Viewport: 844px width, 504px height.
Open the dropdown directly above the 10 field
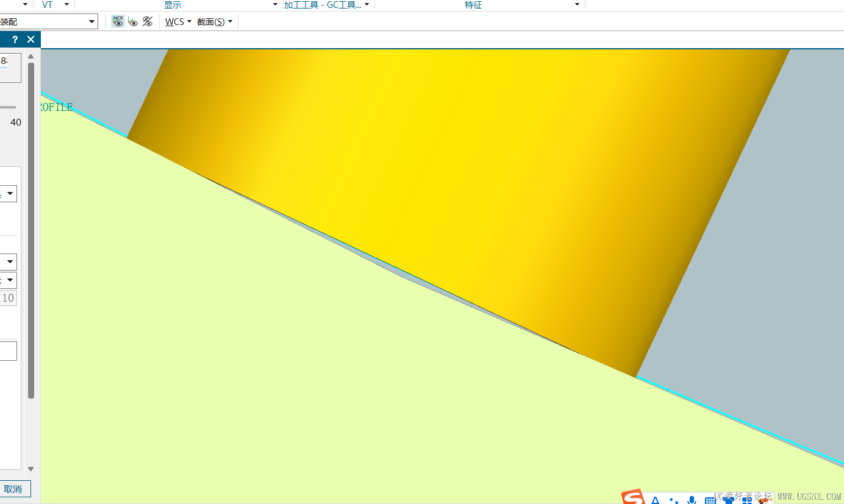click(x=9, y=280)
